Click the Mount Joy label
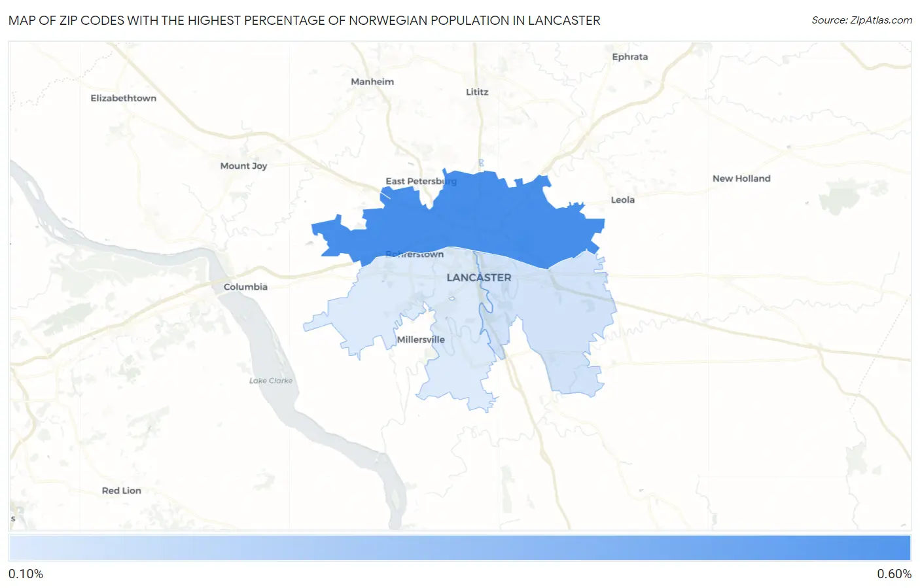This screenshot has width=920, height=588. pyautogui.click(x=243, y=166)
